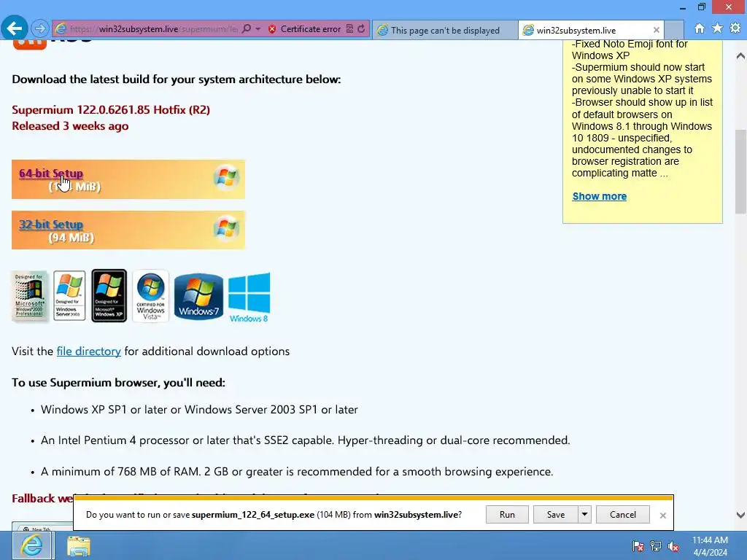Click the Windows 7 logo

click(198, 296)
